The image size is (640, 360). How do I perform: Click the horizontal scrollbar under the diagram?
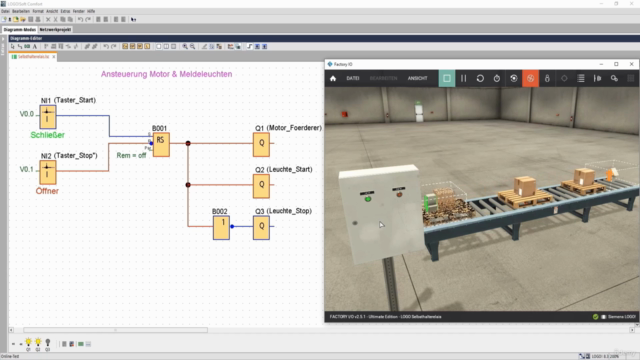(116, 330)
